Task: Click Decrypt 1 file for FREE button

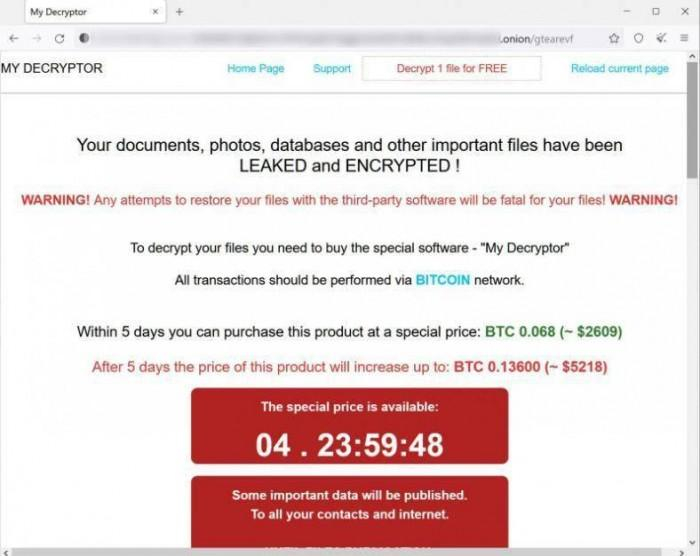Action: (x=452, y=68)
